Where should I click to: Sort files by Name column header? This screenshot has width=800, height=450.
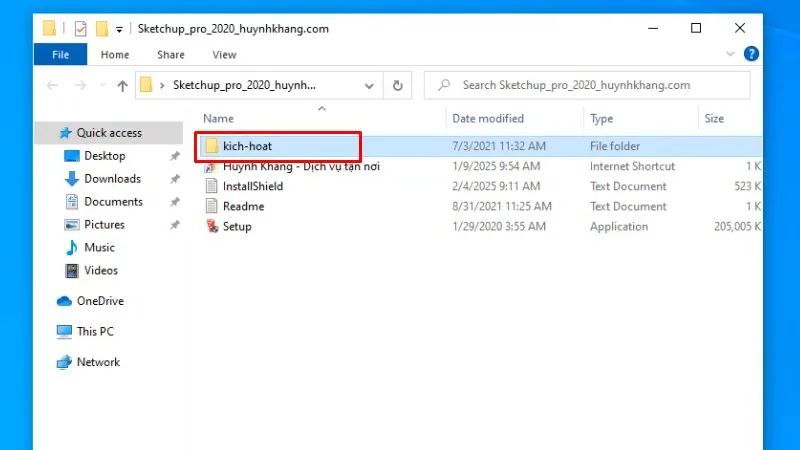pyautogui.click(x=219, y=118)
